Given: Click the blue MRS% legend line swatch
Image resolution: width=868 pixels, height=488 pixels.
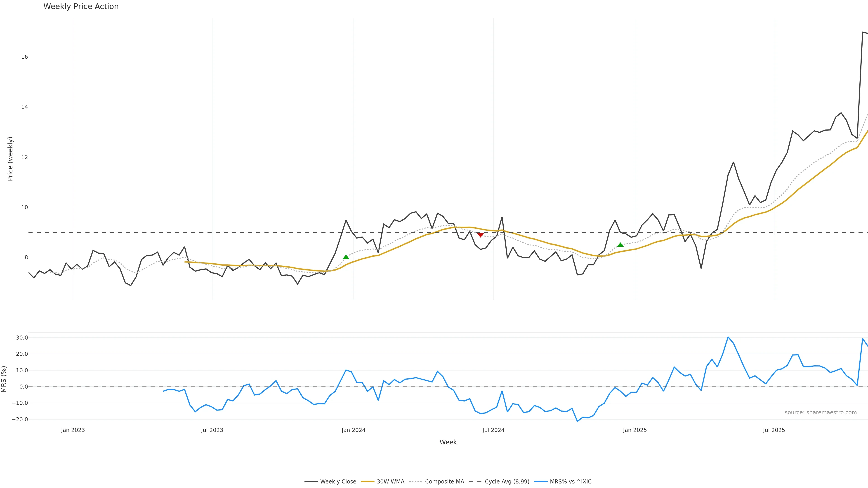Looking at the screenshot, I should point(540,482).
